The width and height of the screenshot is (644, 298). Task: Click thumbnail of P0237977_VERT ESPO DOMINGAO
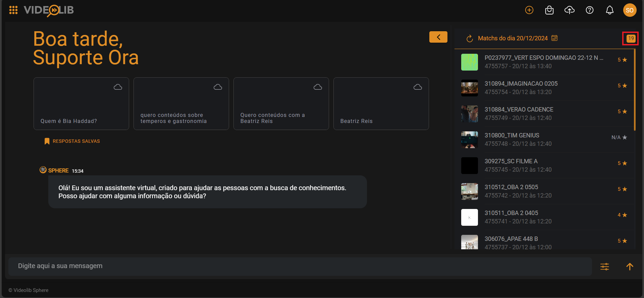[x=470, y=62]
